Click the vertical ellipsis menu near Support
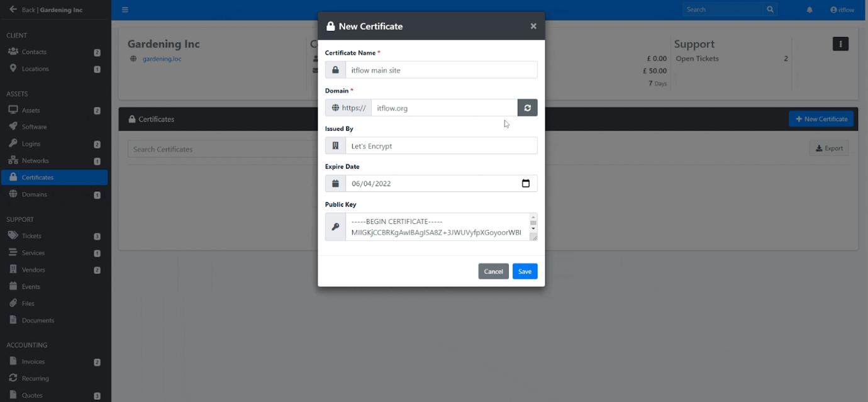This screenshot has height=402, width=868. (x=841, y=43)
